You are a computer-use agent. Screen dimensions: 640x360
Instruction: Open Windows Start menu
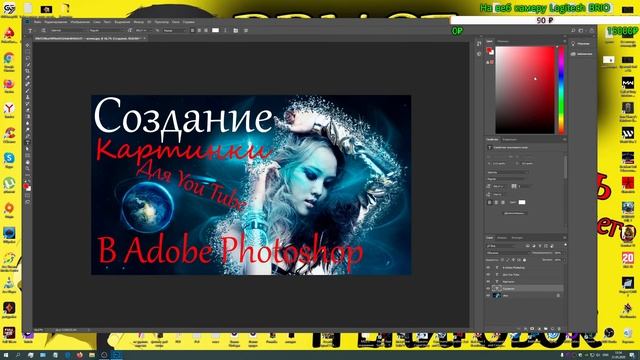[6, 355]
